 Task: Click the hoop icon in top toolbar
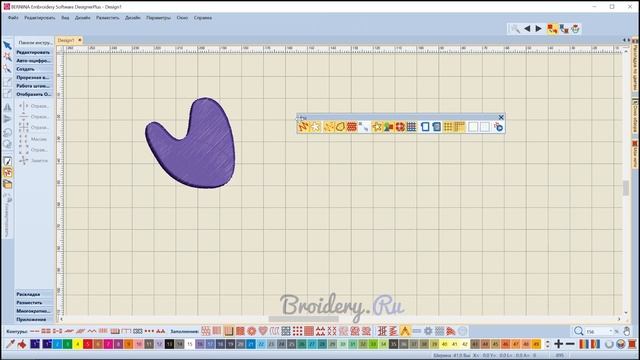click(x=576, y=29)
